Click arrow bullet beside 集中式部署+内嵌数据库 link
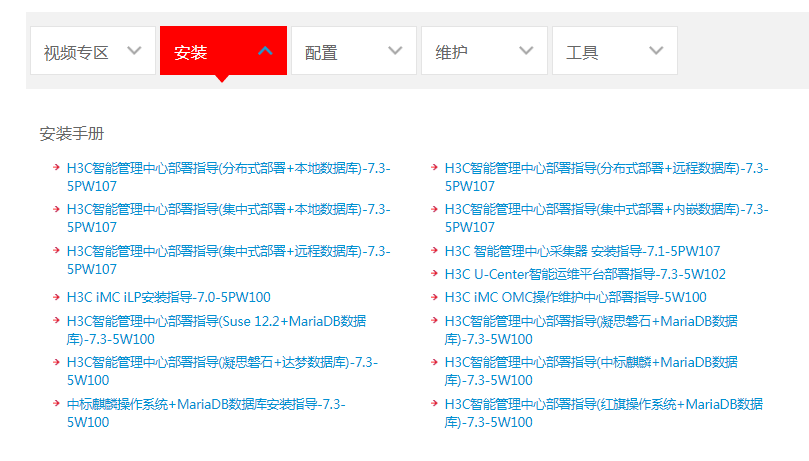 click(434, 209)
